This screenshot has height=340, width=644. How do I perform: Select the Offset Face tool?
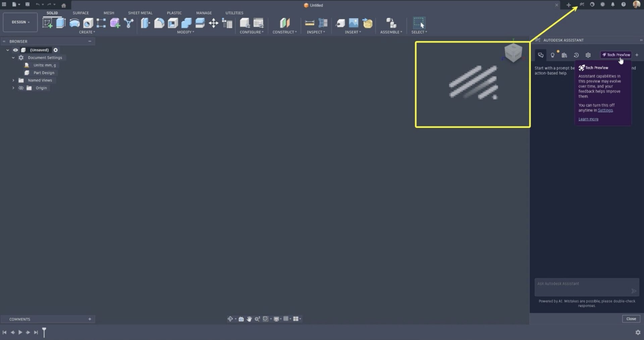(200, 23)
